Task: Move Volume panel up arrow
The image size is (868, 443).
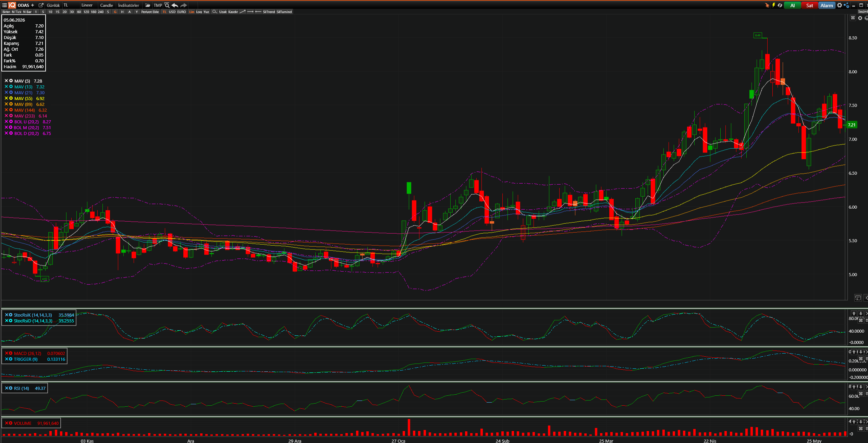Action: click(x=854, y=422)
